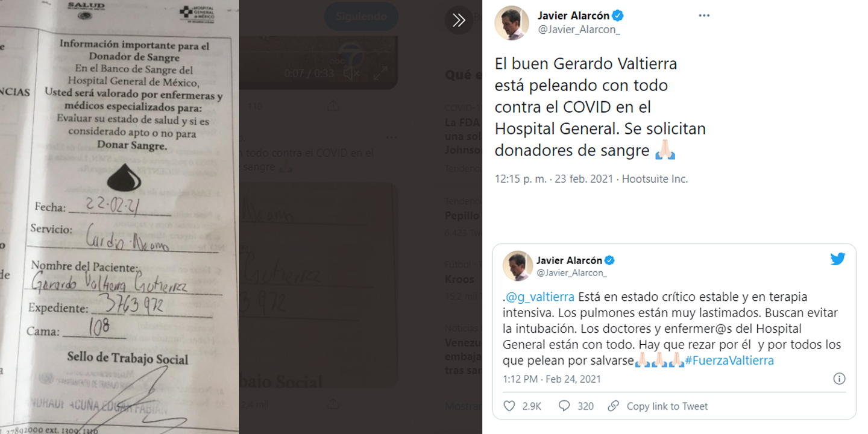Click the Hootsuite Inc. source label
This screenshot has height=434, width=868.
(x=655, y=179)
